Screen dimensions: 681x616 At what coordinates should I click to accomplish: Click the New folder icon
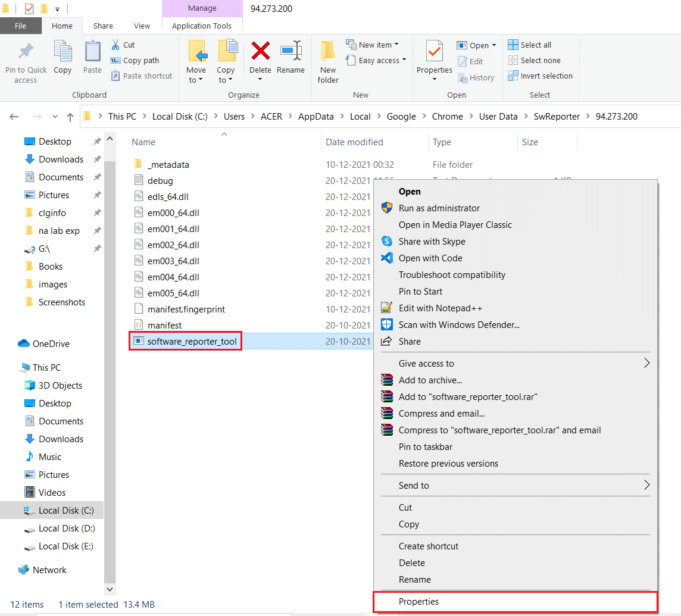click(328, 52)
